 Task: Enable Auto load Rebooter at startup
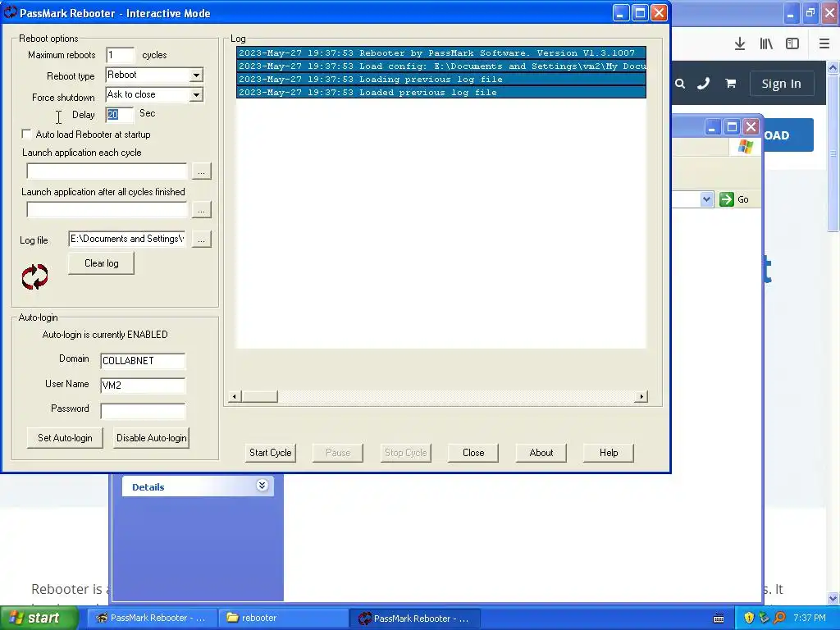click(26, 134)
